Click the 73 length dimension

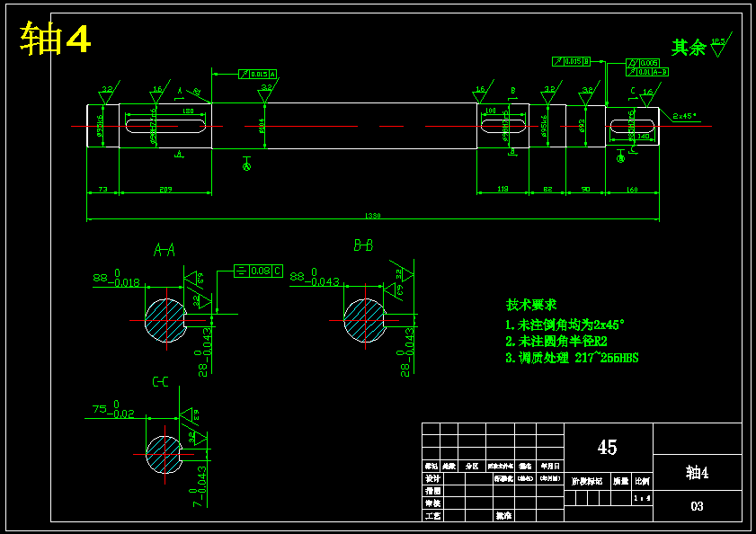(102, 189)
